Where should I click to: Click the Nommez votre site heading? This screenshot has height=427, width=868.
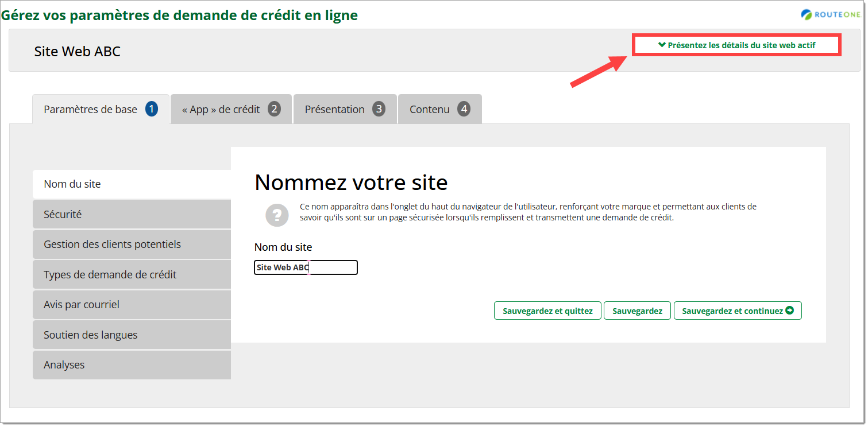[351, 183]
